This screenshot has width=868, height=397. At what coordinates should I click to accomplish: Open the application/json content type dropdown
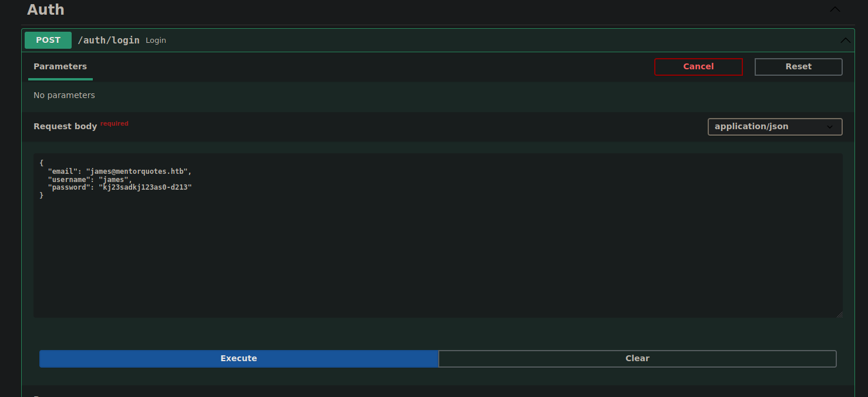[775, 127]
